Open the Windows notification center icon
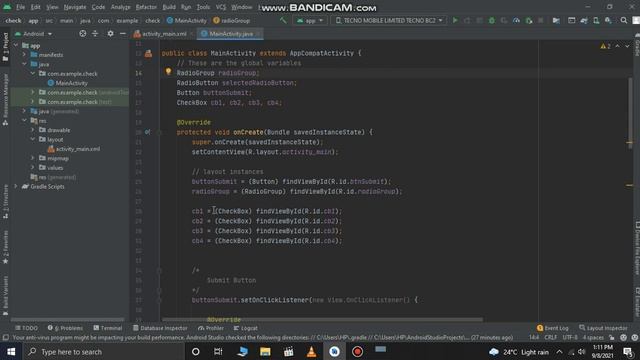Image resolution: width=640 pixels, height=360 pixels. point(628,351)
